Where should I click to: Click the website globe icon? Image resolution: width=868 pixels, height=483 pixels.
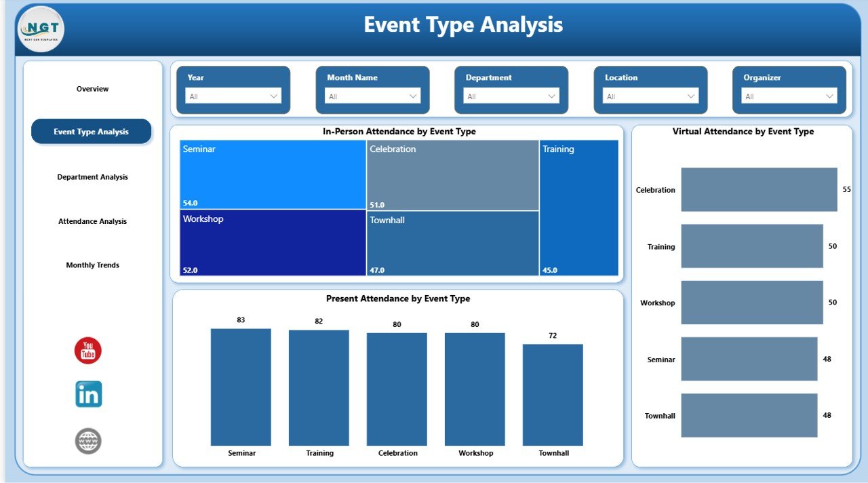(x=87, y=440)
